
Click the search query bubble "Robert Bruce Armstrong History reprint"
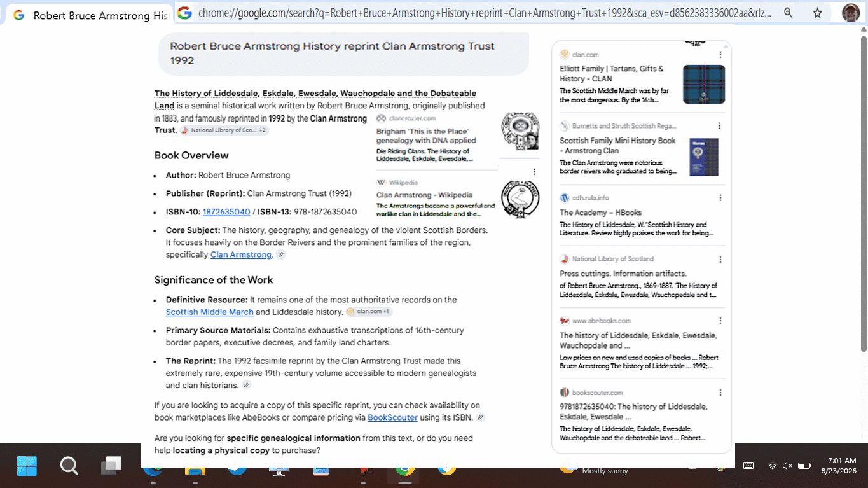343,53
